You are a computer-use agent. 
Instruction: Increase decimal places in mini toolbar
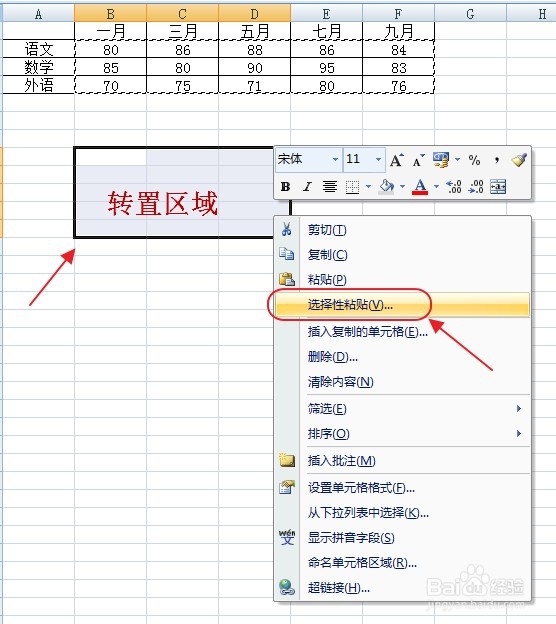[x=454, y=186]
